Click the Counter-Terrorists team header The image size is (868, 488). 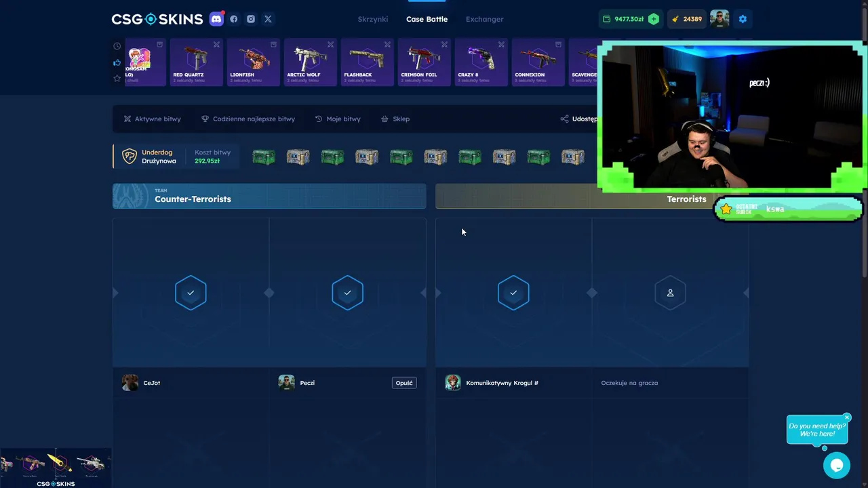click(269, 196)
